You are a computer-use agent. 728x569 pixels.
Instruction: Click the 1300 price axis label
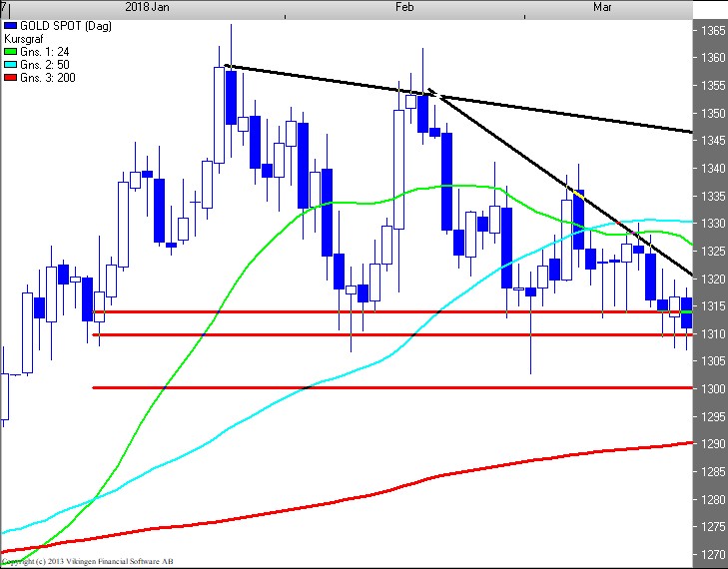coord(713,388)
